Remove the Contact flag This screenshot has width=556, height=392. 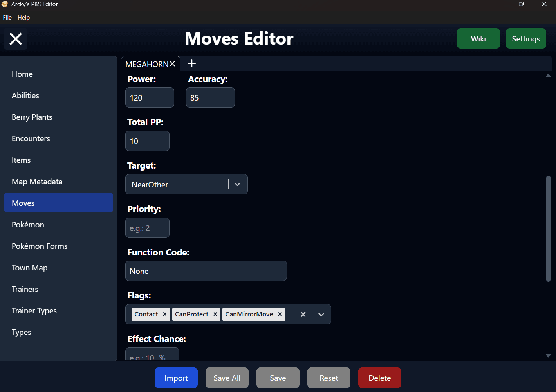point(165,314)
